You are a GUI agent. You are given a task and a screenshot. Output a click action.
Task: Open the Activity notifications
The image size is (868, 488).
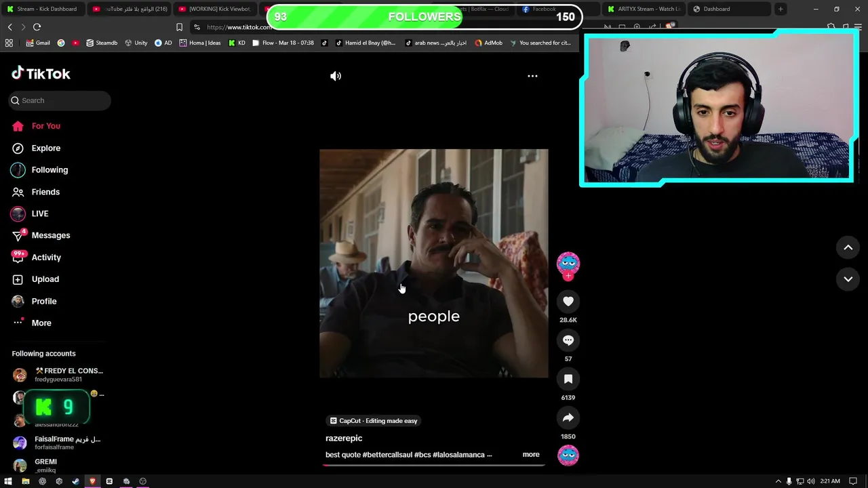coord(45,258)
